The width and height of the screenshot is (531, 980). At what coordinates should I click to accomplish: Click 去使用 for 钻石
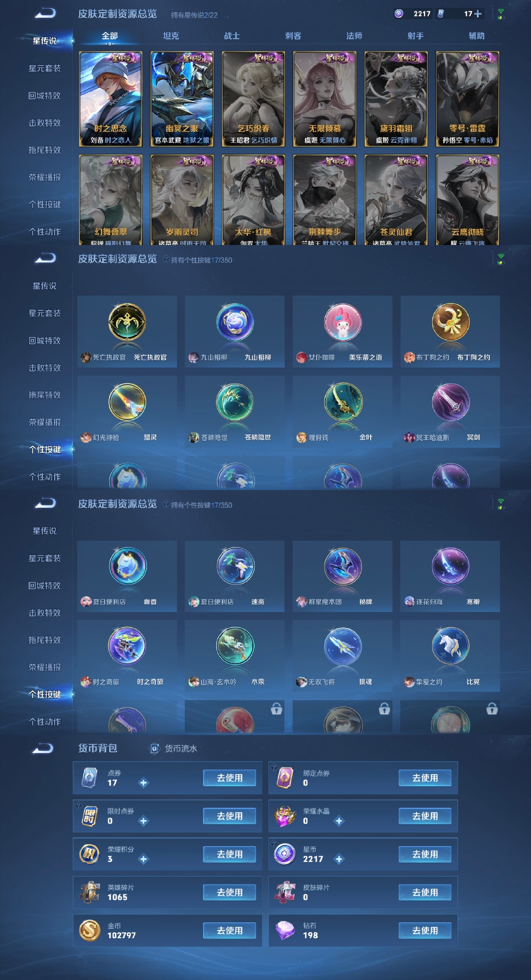425,930
